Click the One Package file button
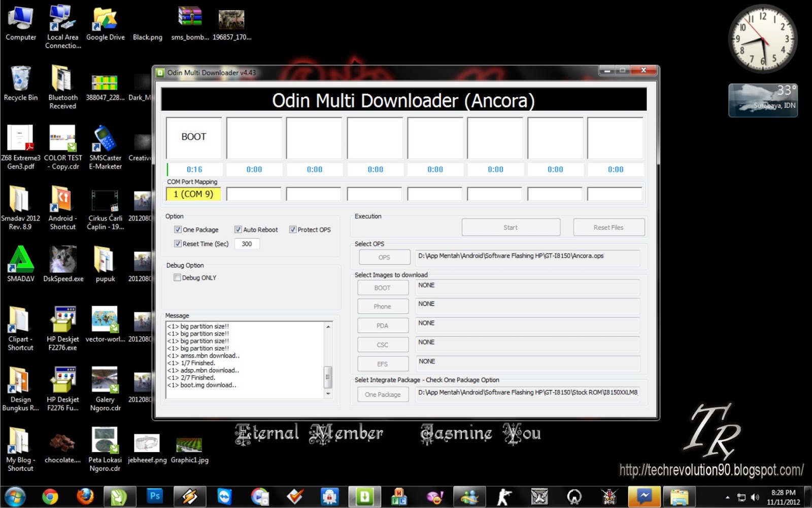This screenshot has height=508, width=812. [x=383, y=394]
